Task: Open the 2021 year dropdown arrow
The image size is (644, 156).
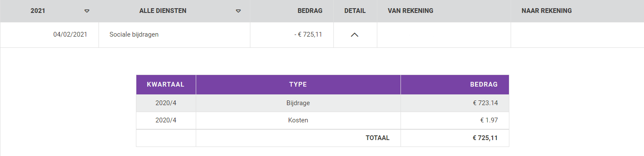Action: pyautogui.click(x=87, y=11)
